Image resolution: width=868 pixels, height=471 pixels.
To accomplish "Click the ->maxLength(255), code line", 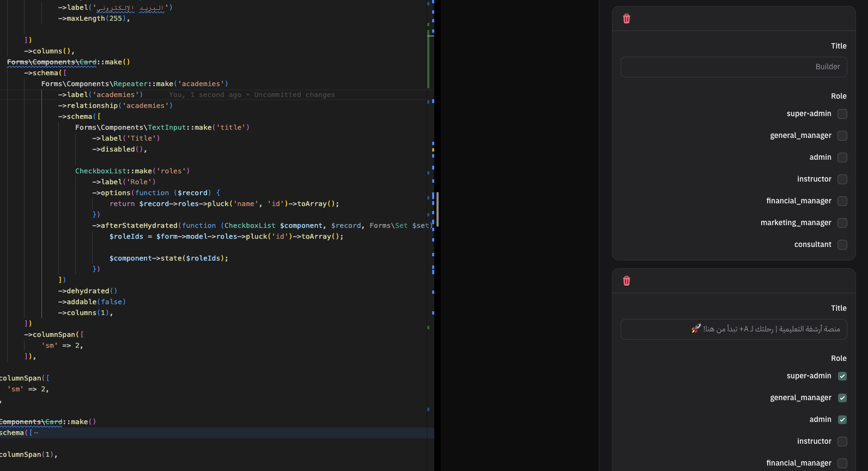I will click(94, 19).
